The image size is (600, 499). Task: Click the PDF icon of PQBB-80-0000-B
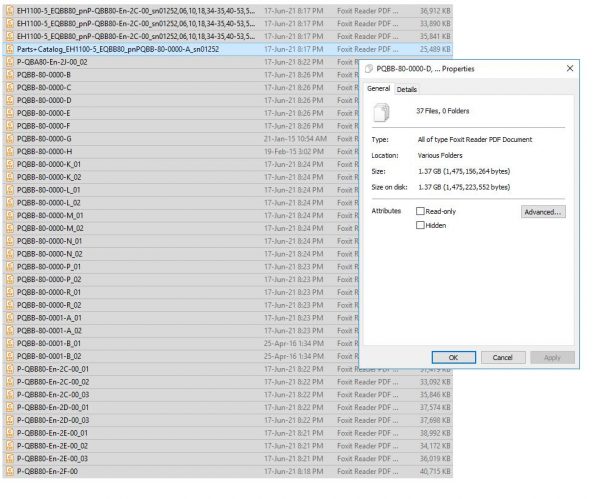click(10, 75)
